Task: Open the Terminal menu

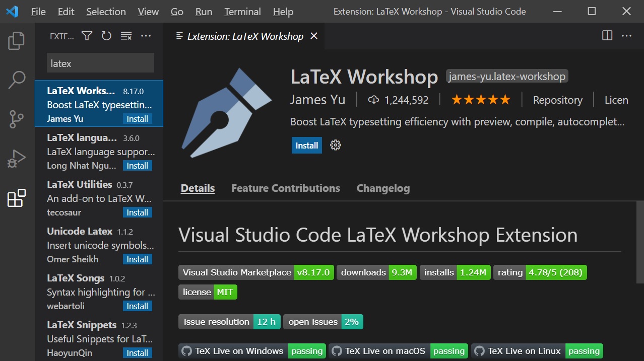Action: pos(243,12)
